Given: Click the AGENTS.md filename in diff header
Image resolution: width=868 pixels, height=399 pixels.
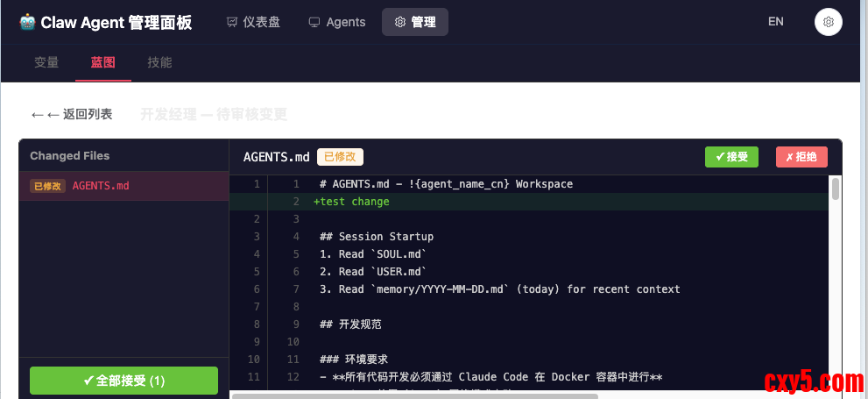Looking at the screenshot, I should point(276,157).
